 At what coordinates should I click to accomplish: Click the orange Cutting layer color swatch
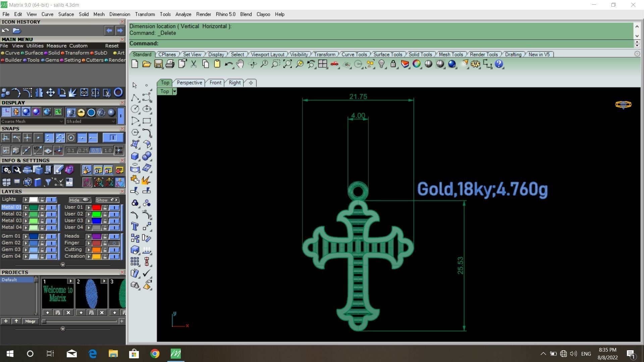coord(96,250)
